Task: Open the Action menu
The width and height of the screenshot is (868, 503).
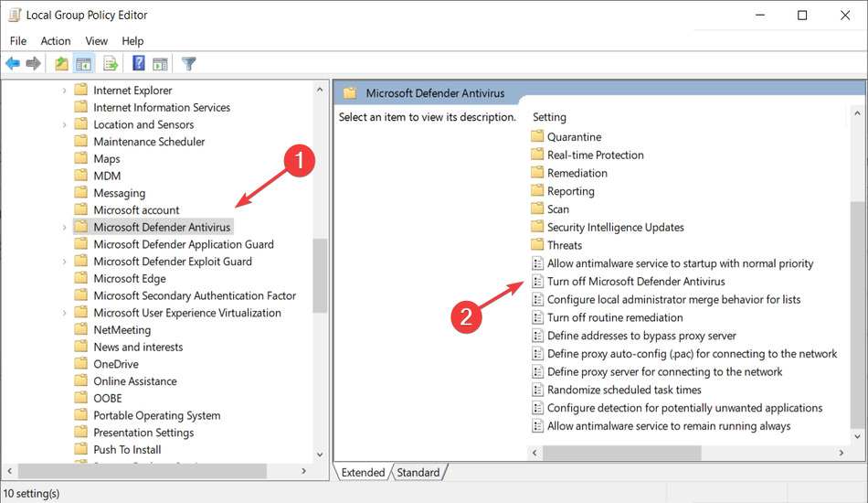Action: 55,41
